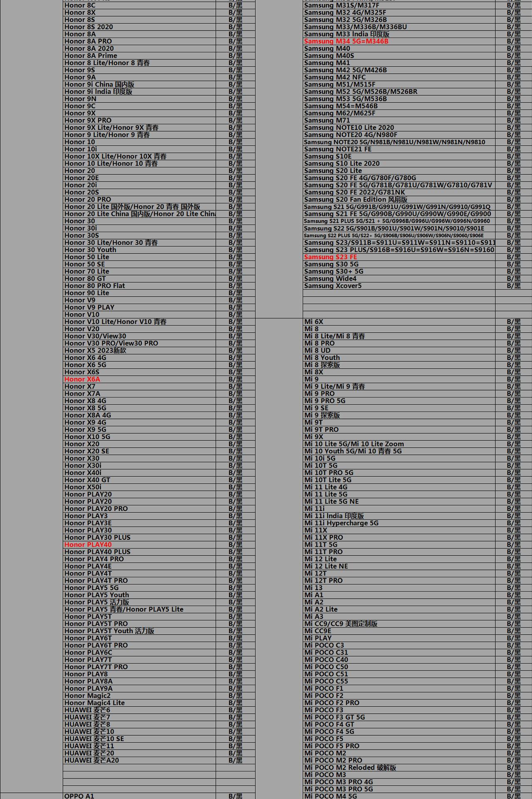Select the Samsung Wide4 cell
This screenshot has width=532, height=799.
pyautogui.click(x=330, y=278)
